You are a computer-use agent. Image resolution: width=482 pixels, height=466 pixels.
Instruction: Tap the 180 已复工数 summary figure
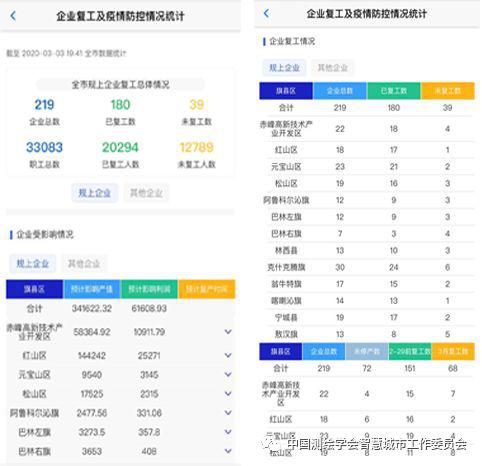120,105
